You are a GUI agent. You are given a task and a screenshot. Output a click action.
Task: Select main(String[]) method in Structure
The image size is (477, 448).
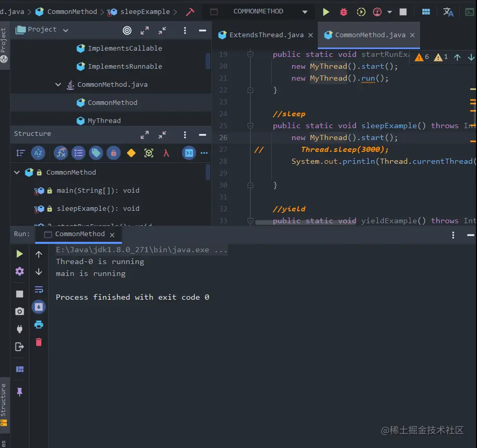[98, 190]
